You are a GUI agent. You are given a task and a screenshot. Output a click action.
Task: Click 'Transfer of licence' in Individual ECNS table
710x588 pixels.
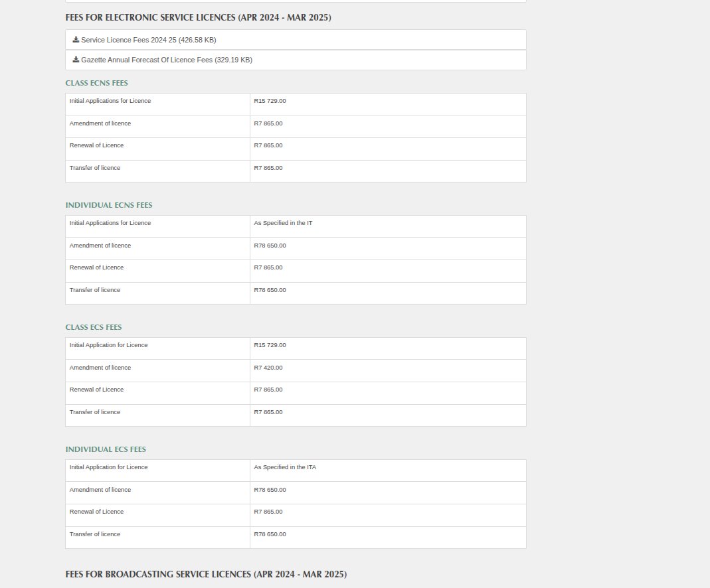coord(94,290)
